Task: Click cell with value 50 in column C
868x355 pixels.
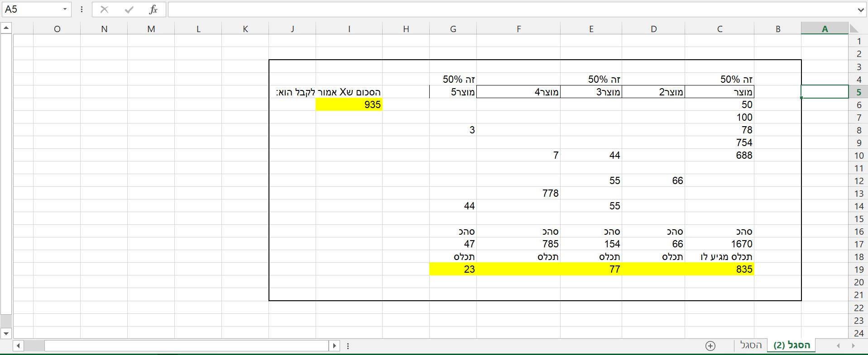Action: click(719, 104)
